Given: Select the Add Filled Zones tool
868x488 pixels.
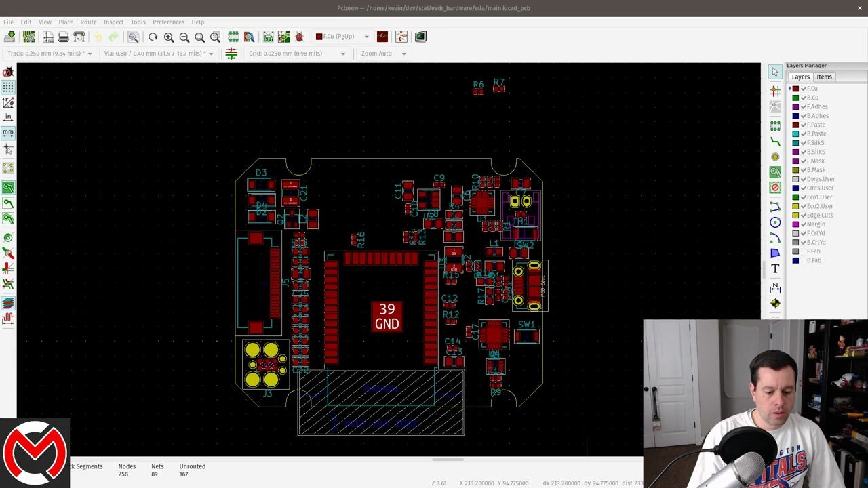Looking at the screenshot, I should 775,172.
